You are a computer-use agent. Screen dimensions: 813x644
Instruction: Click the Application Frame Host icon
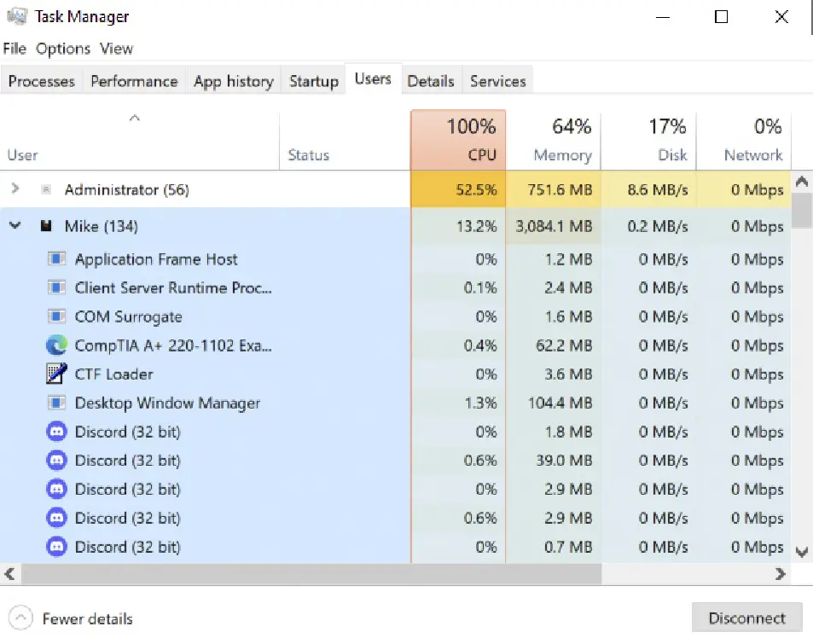click(56, 259)
